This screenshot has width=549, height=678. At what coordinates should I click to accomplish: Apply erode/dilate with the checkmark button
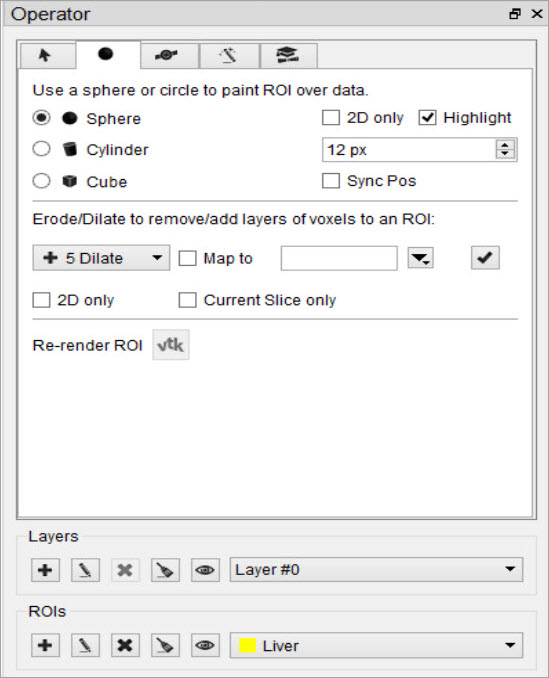point(485,258)
